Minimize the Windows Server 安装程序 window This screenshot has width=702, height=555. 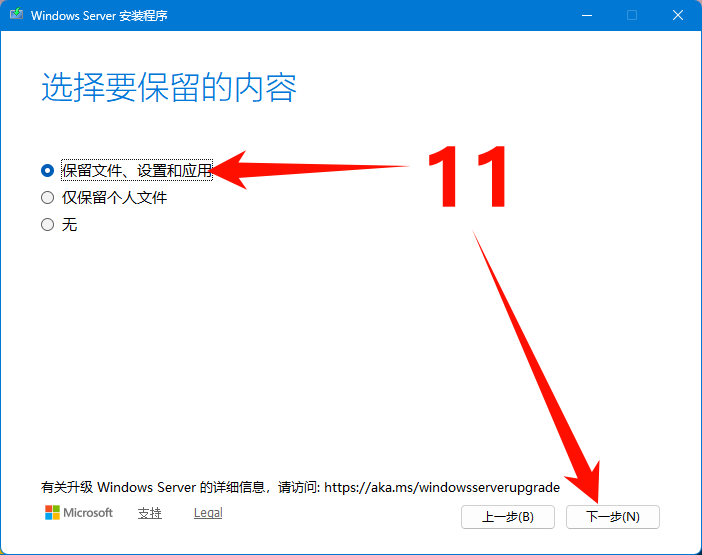587,16
